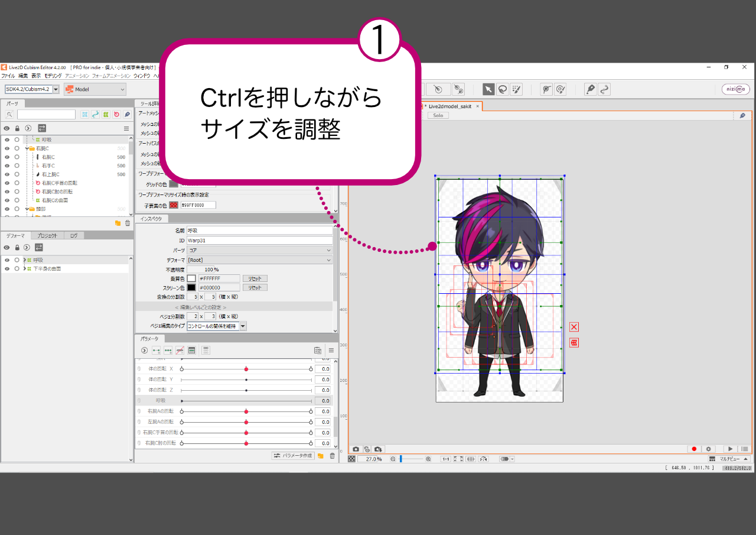The height and width of the screenshot is (535, 756).
Task: Open the パーツ dropdown in Inspector
Action: [259, 250]
